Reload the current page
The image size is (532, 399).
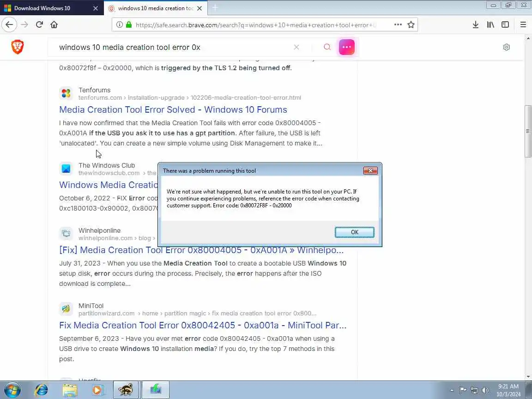tap(39, 24)
